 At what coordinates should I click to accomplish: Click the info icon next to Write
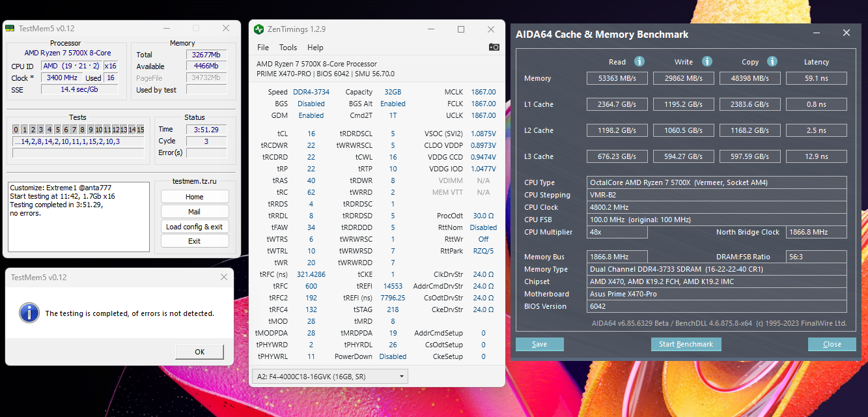(707, 61)
